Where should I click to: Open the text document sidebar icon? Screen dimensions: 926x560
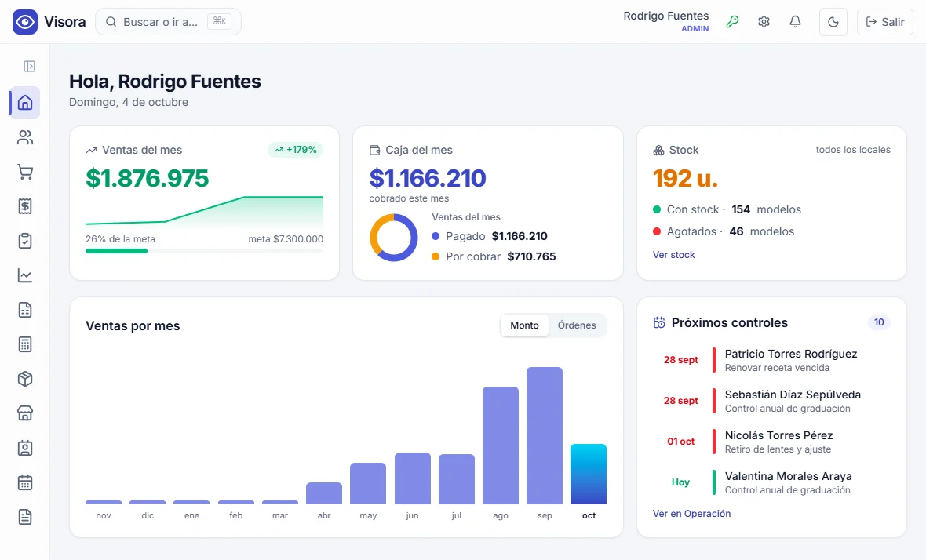[x=25, y=517]
